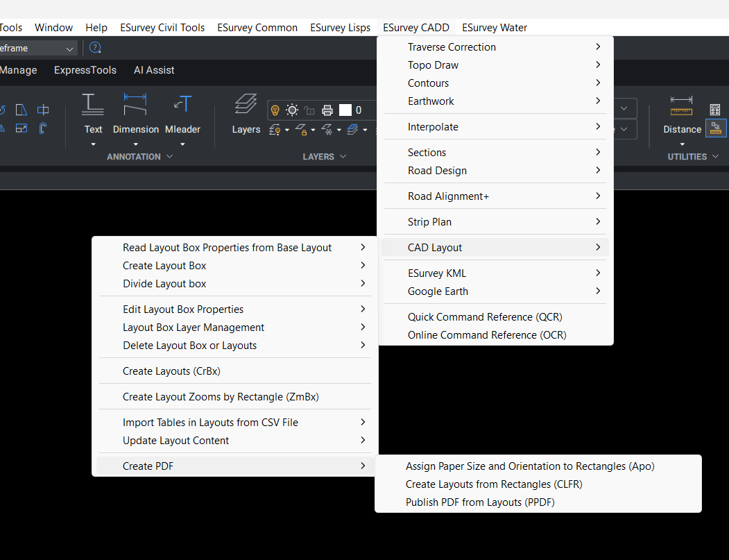Screen dimensions: 729x560
Task: Choose Create Layouts from Rectangles (CLFR)
Action: tap(538, 484)
